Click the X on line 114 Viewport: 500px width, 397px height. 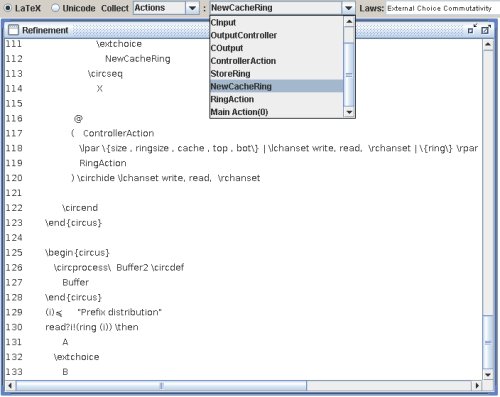100,89
